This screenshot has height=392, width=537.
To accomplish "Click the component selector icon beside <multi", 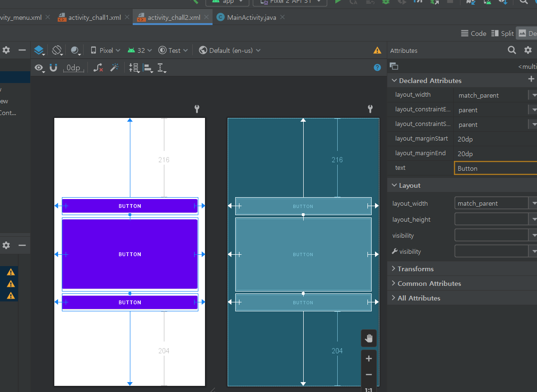I will (394, 66).
